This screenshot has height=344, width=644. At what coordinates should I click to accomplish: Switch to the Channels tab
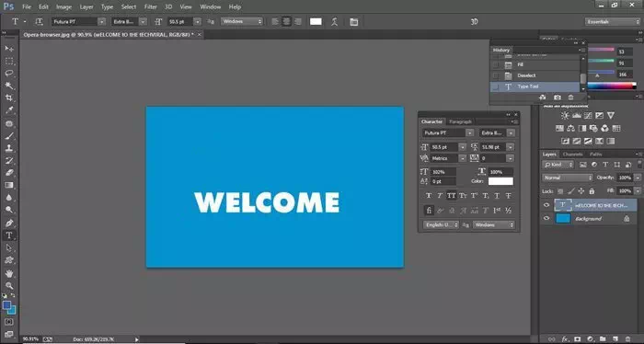(x=573, y=155)
